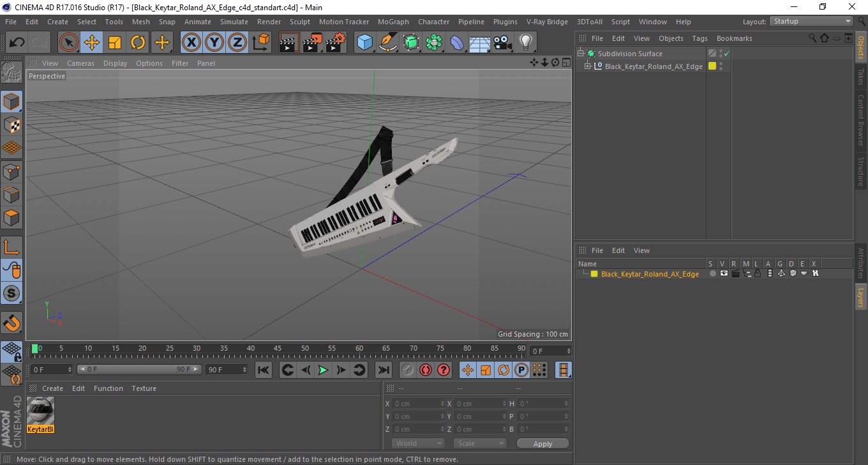Select the KeytarBl material thumbnail
The image size is (868, 465).
[40, 411]
